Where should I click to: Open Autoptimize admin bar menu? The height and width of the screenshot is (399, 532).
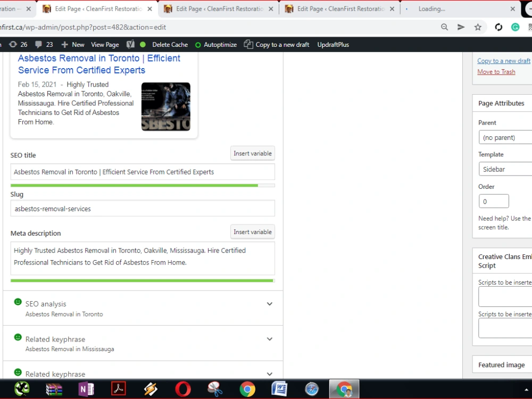pos(216,45)
